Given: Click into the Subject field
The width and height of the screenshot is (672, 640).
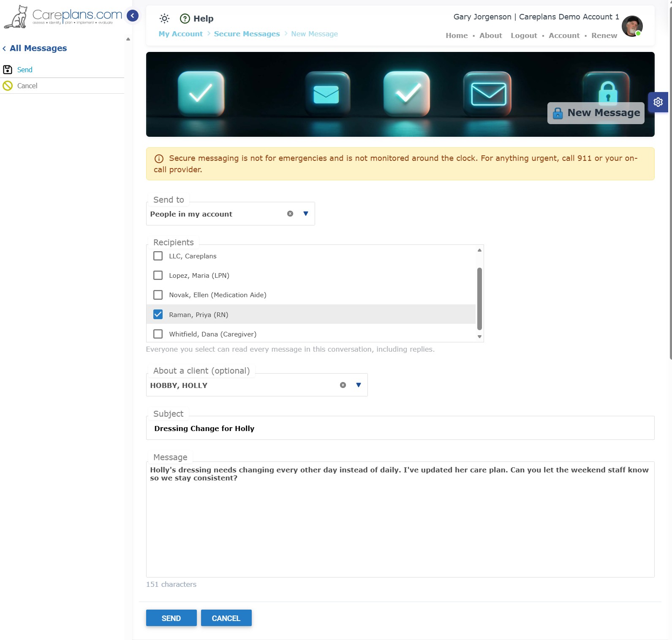Looking at the screenshot, I should pyautogui.click(x=400, y=428).
